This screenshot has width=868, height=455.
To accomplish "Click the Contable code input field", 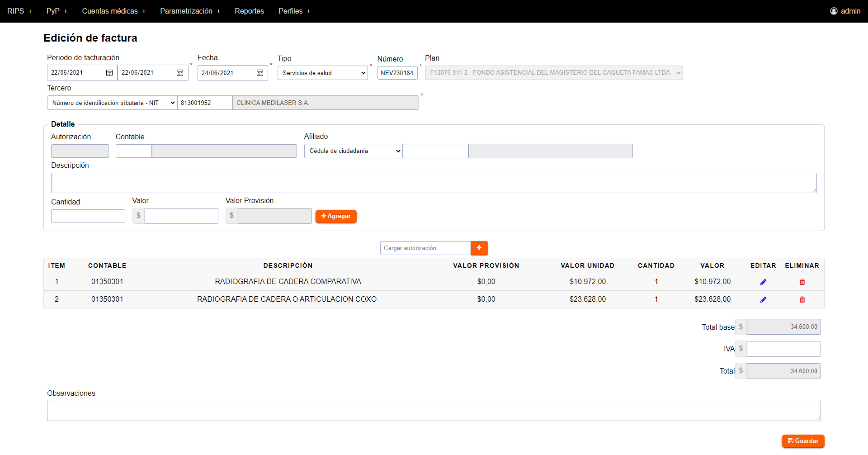I will [x=134, y=151].
